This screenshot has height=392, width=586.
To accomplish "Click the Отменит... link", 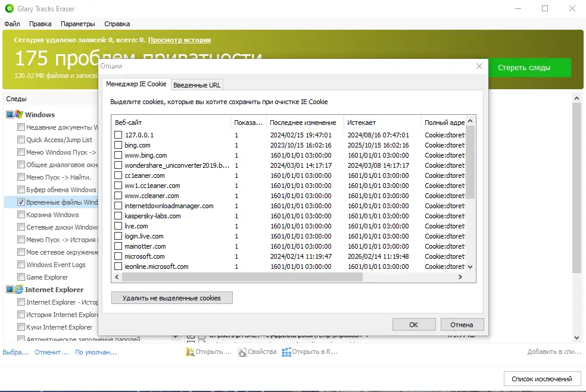I will 52,352.
